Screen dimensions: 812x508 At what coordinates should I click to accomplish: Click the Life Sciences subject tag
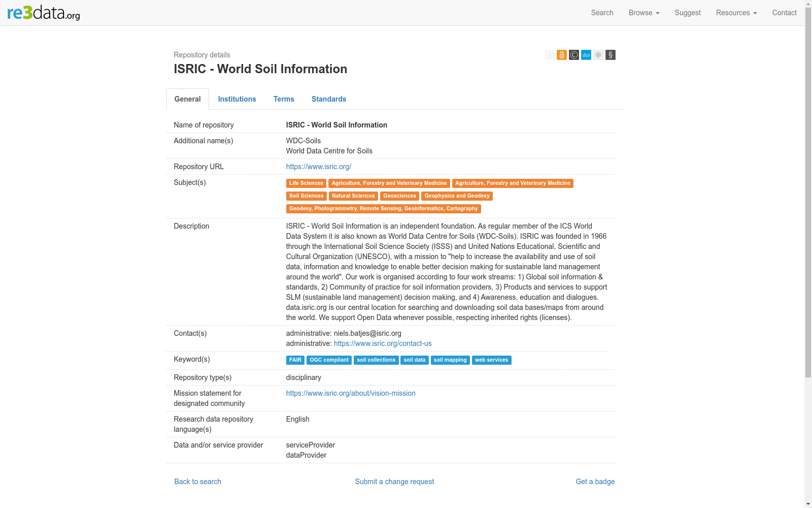(306, 183)
